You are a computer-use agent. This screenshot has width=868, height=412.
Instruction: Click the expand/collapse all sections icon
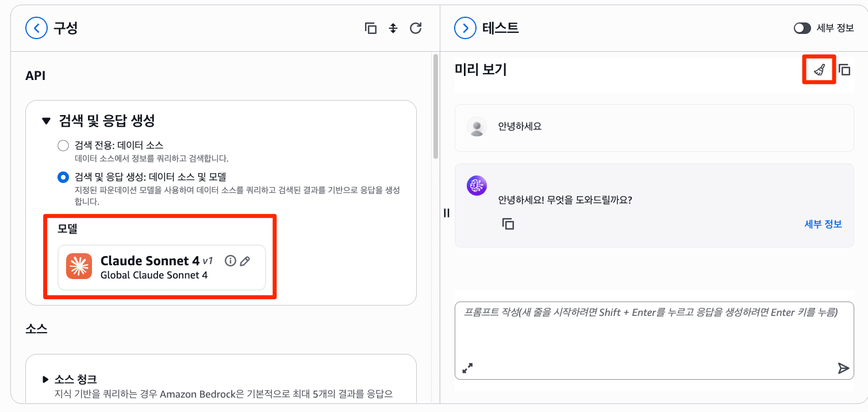tap(393, 28)
